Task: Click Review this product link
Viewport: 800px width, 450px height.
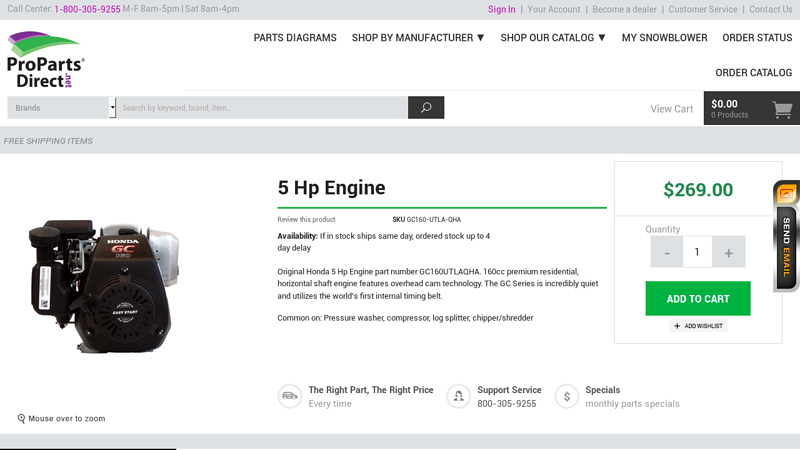Action: pyautogui.click(x=306, y=219)
